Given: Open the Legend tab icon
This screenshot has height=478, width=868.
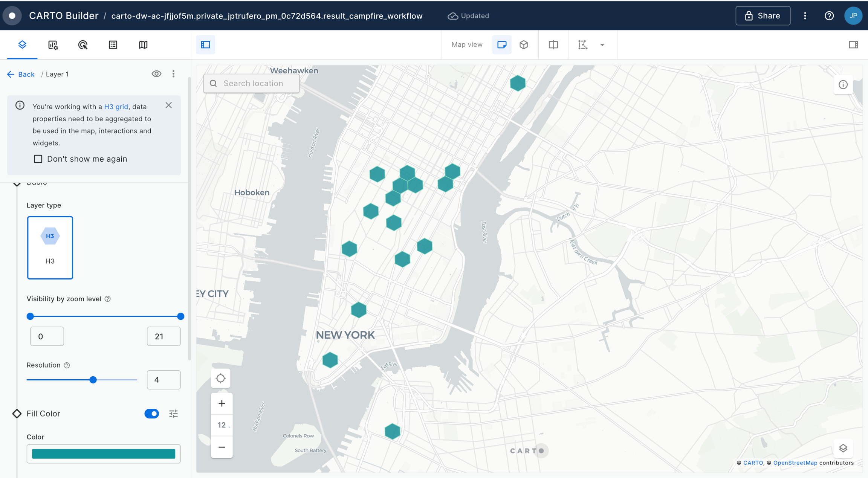Looking at the screenshot, I should tap(113, 45).
